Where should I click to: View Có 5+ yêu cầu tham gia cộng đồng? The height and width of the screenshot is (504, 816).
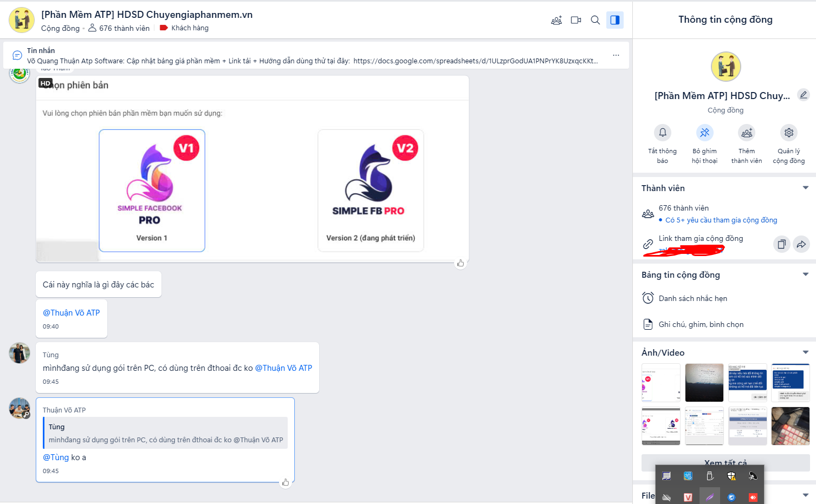(721, 220)
